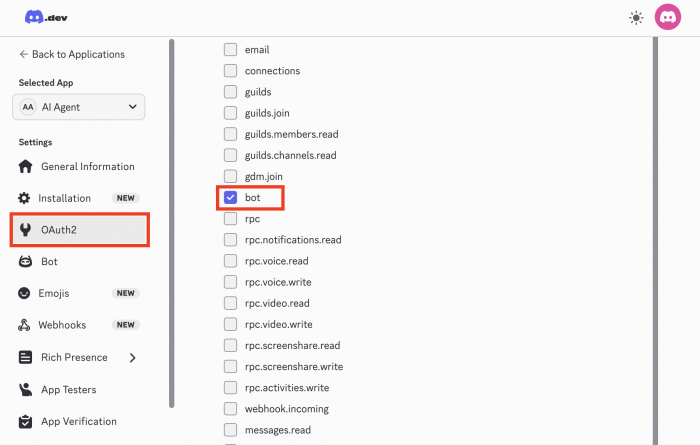Go Back to Applications

pyautogui.click(x=72, y=54)
